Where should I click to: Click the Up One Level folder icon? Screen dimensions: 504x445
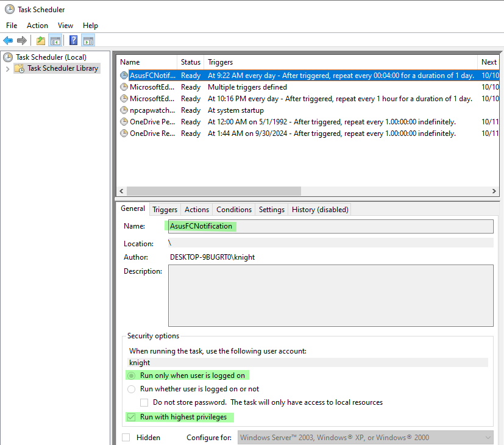pyautogui.click(x=40, y=40)
